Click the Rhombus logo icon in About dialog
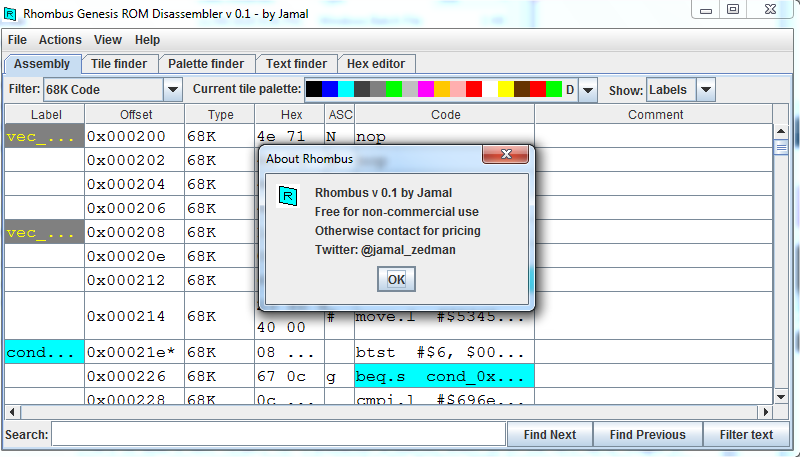800x457 pixels. click(x=287, y=195)
